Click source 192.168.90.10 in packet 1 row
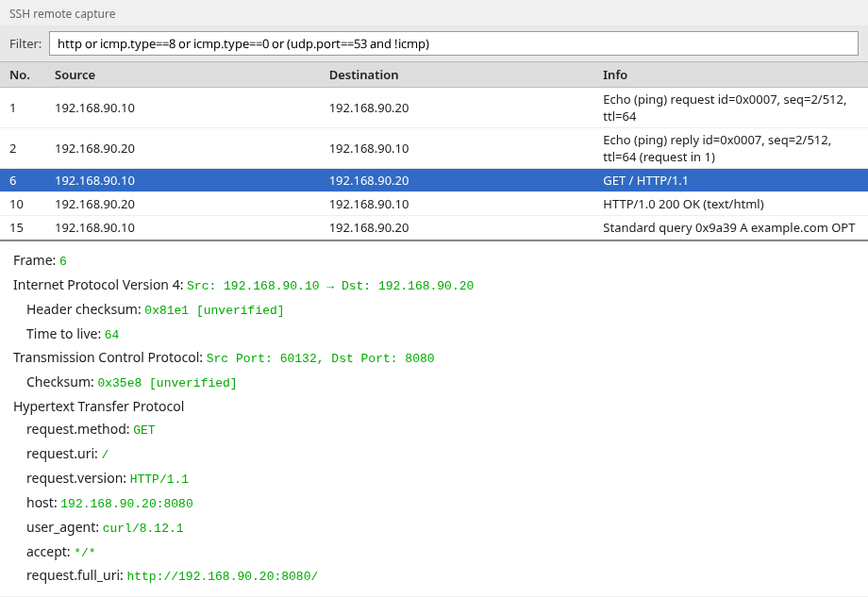The image size is (868, 597). (94, 108)
